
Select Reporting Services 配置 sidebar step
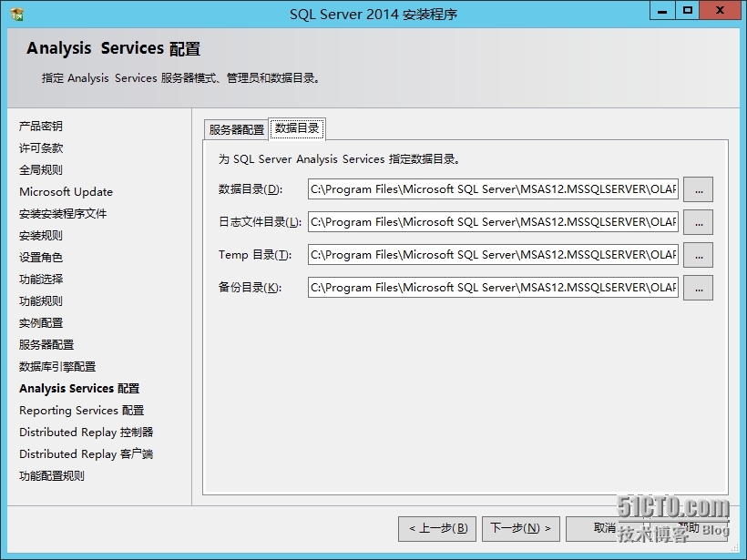pos(81,411)
